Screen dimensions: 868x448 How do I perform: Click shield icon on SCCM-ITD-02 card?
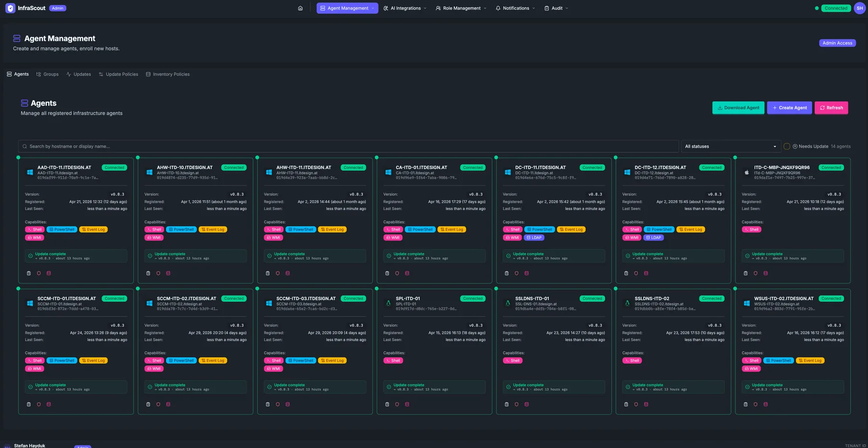[158, 404]
